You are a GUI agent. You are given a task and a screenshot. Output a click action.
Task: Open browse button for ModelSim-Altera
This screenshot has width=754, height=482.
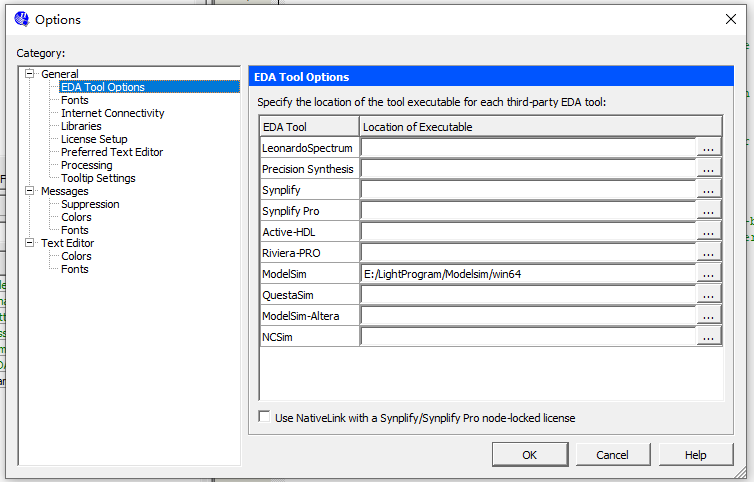tap(709, 316)
